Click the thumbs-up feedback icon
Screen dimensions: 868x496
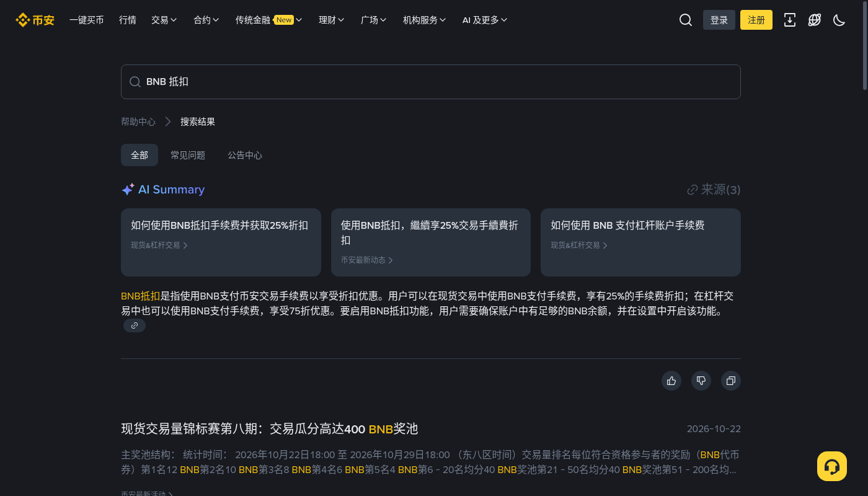point(671,381)
